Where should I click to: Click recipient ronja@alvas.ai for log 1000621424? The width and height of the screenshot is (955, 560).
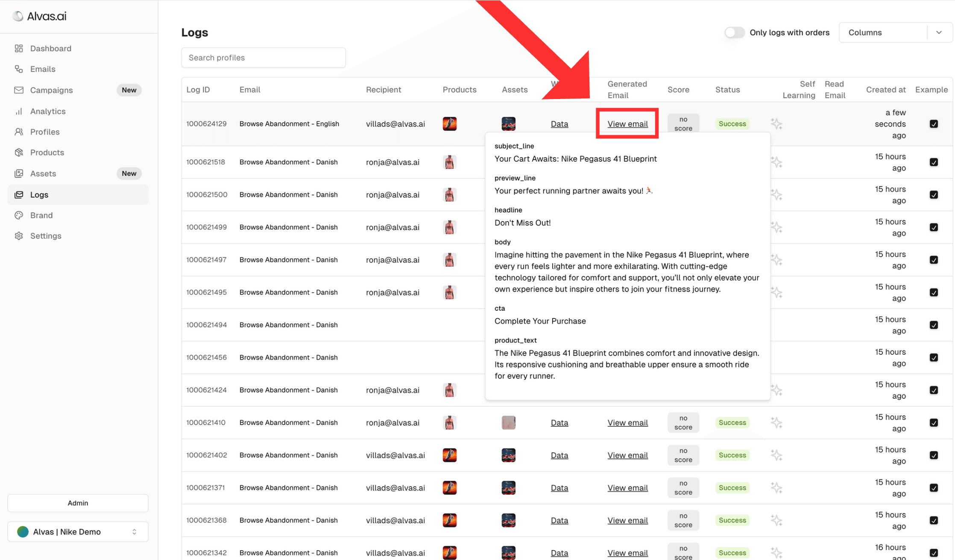[x=393, y=390]
